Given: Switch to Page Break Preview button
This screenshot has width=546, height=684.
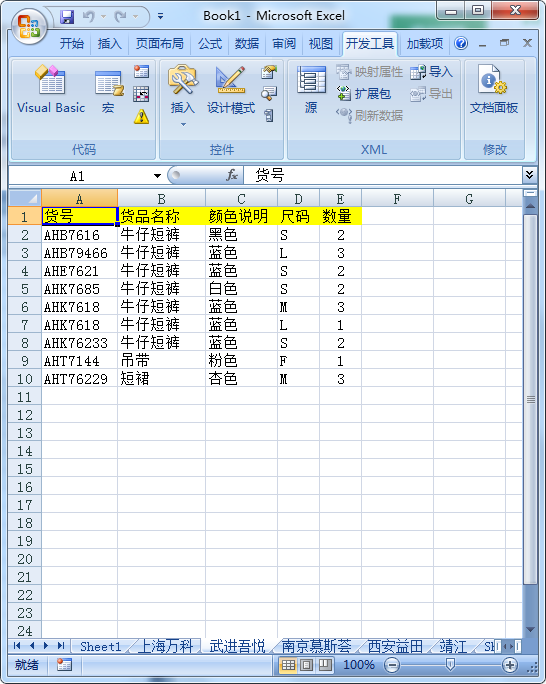Looking at the screenshot, I should 325,665.
